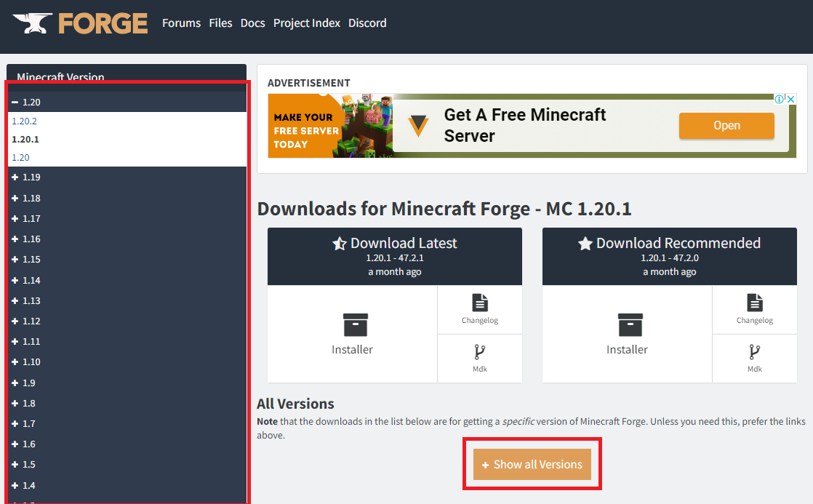The width and height of the screenshot is (813, 504).
Task: Click the Download Latest header panel
Action: [x=395, y=256]
